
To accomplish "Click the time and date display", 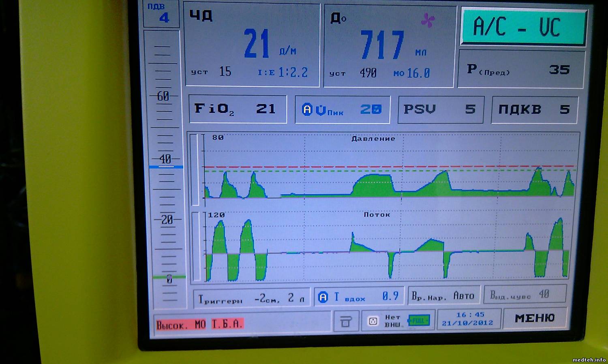I will (x=469, y=319).
